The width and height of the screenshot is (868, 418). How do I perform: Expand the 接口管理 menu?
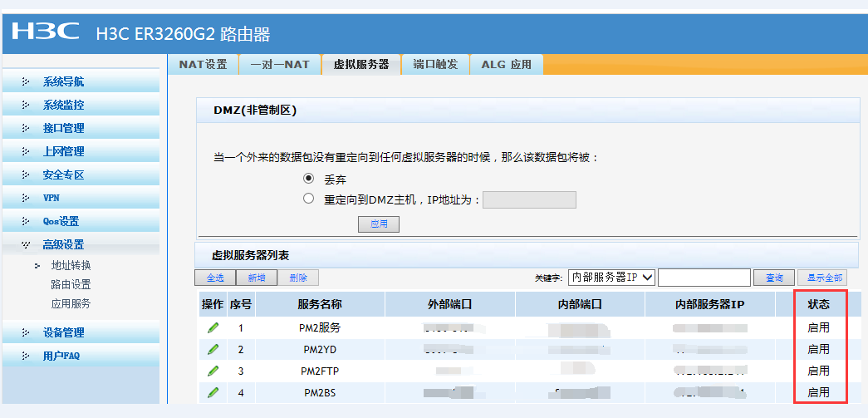pyautogui.click(x=81, y=129)
